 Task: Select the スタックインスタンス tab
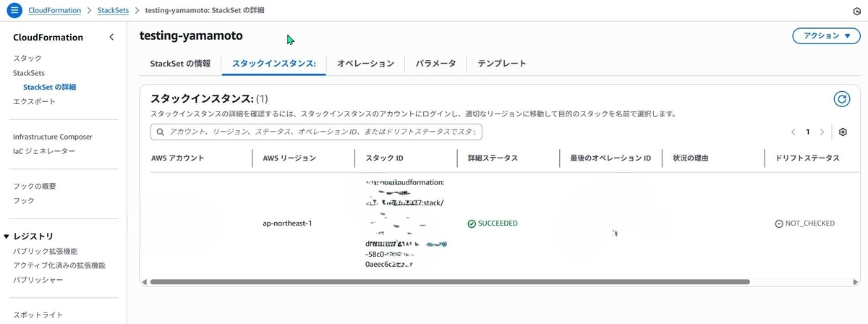[274, 64]
